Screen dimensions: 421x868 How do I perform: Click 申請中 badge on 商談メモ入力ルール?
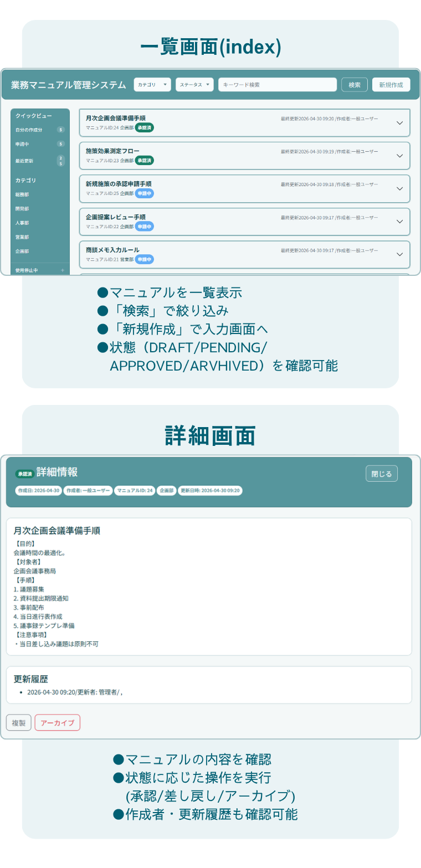pos(145,259)
